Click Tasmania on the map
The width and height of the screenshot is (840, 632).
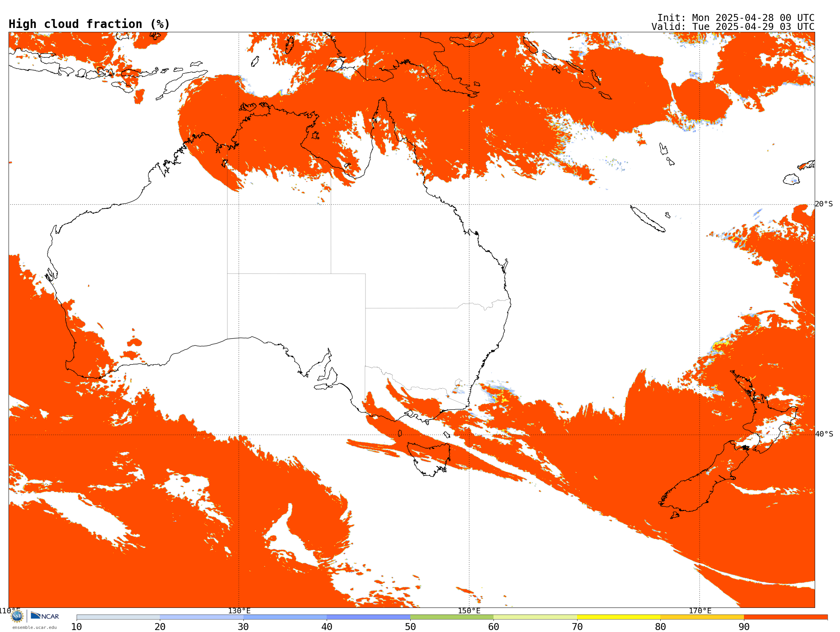pyautogui.click(x=429, y=459)
